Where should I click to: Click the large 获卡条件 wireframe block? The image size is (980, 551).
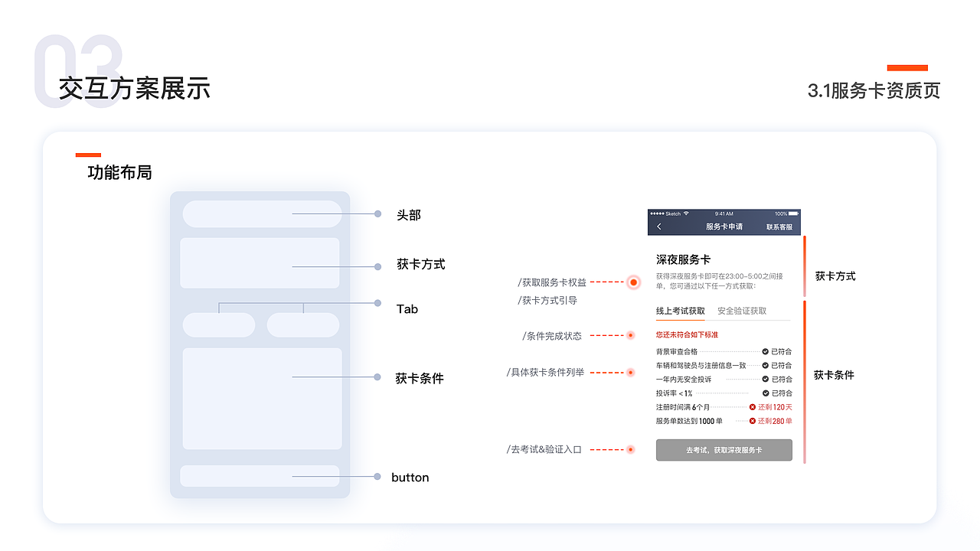pyautogui.click(x=262, y=399)
